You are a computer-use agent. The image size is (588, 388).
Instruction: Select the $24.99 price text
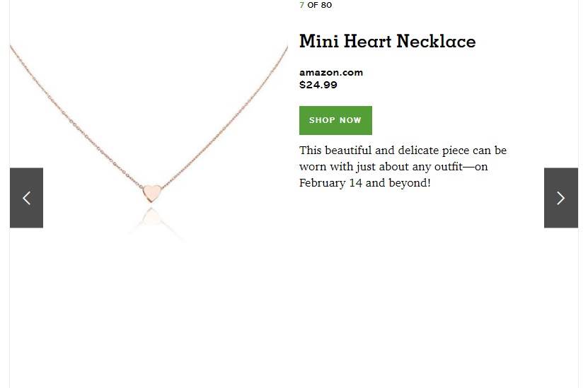point(318,85)
